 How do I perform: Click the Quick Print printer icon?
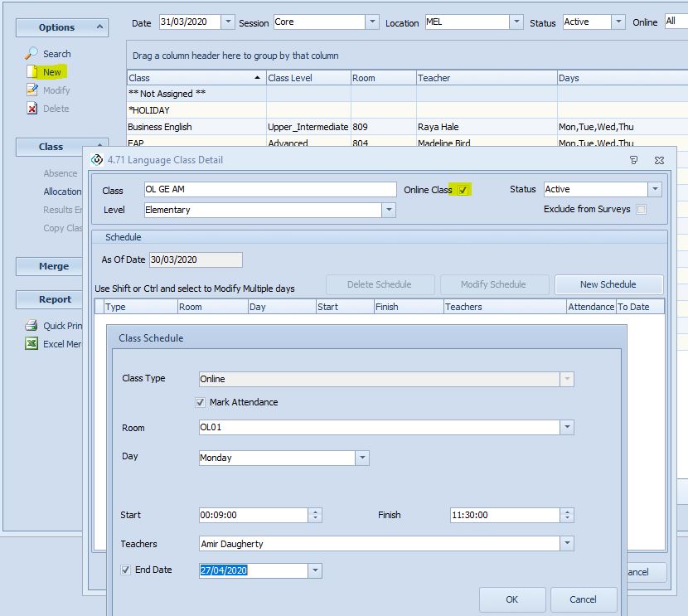tap(31, 326)
